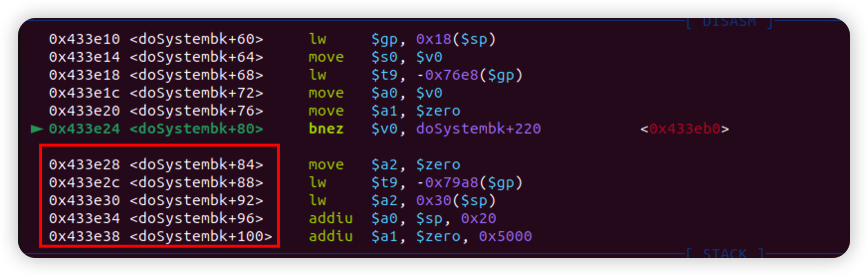
Task: Select address 0x433e10 on the first line
Action: 85,39
